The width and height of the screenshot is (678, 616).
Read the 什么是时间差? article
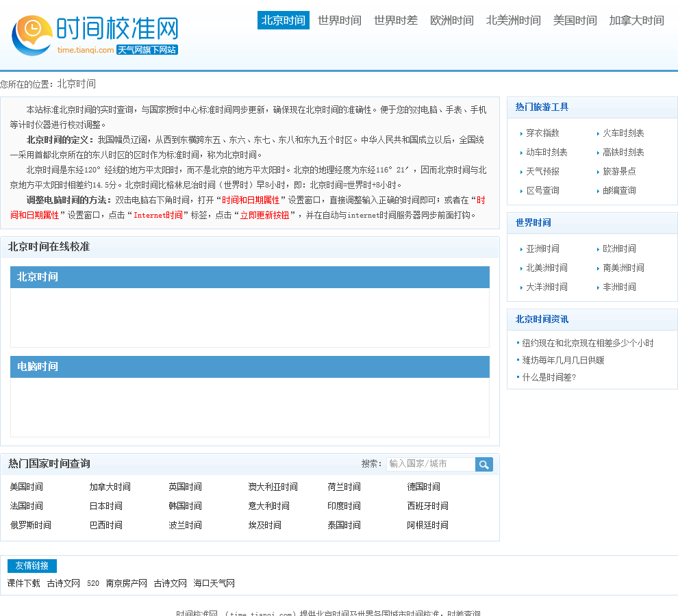click(549, 376)
